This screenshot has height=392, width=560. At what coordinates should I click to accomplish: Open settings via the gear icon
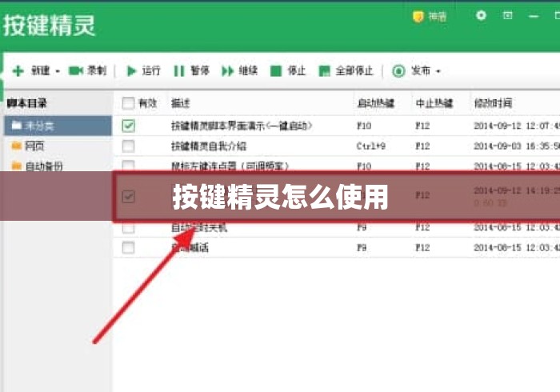[481, 16]
